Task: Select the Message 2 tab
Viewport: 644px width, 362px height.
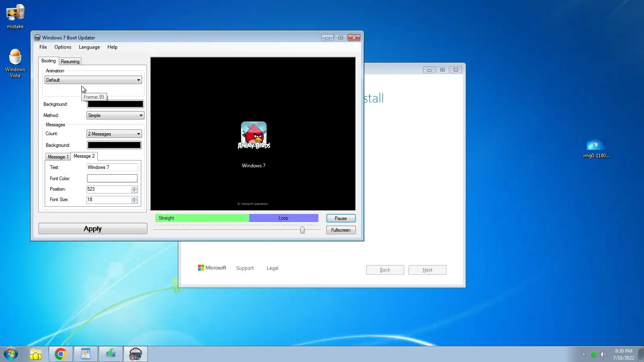Action: click(x=84, y=156)
